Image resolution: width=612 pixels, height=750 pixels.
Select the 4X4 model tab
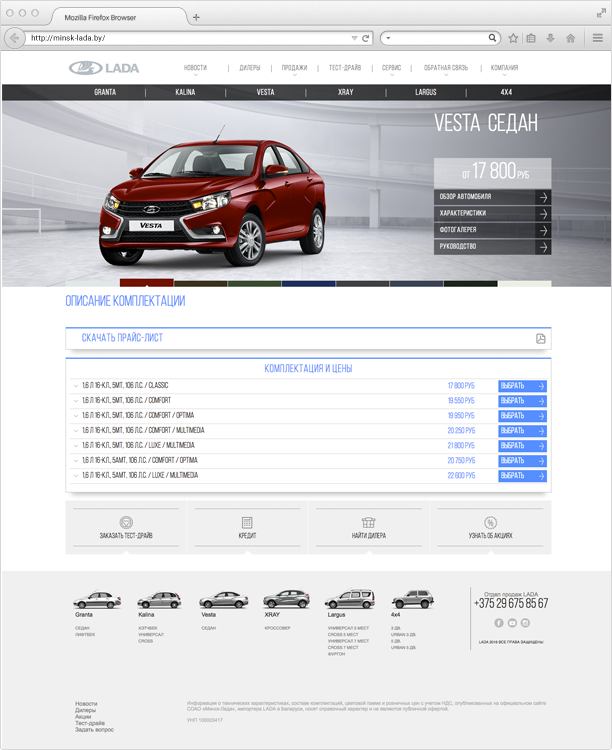pyautogui.click(x=506, y=92)
